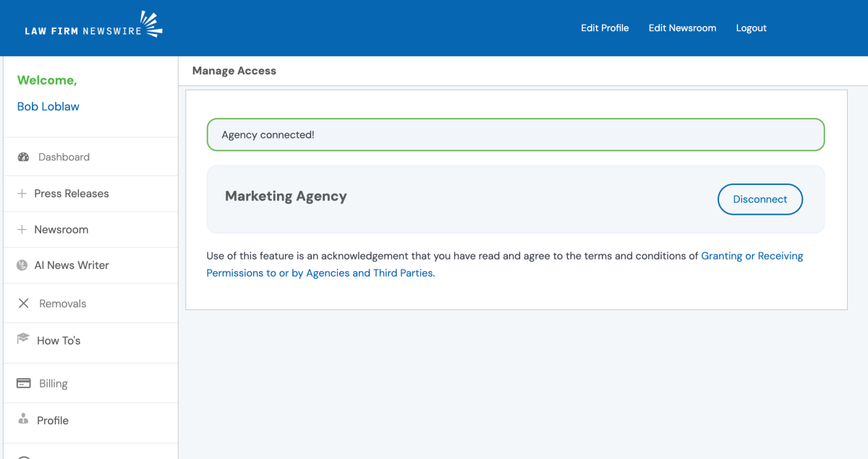Click the Law Firm Newswire logo
The image size is (868, 459).
[93, 26]
